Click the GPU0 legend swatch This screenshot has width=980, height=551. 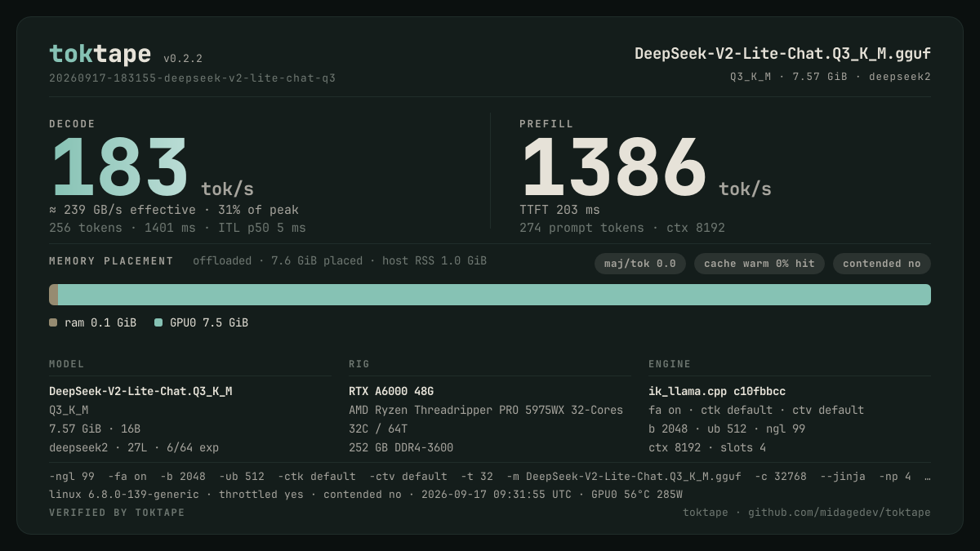click(158, 322)
